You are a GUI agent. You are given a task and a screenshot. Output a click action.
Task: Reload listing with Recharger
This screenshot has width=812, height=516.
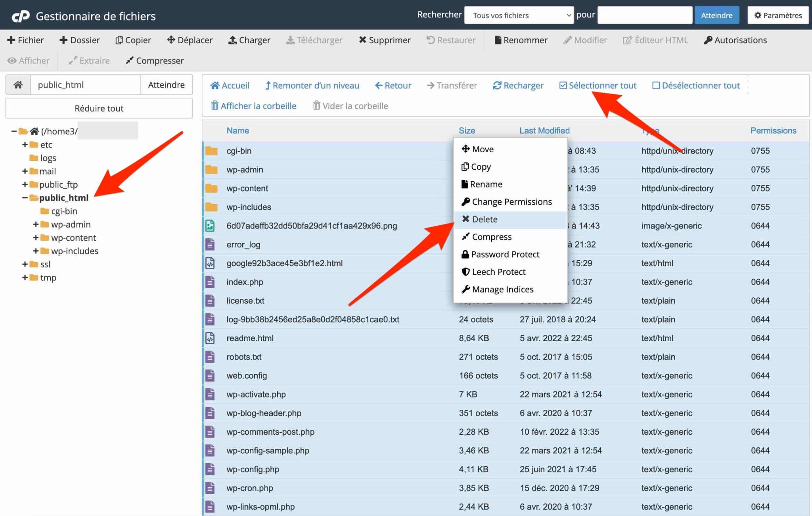click(x=518, y=85)
